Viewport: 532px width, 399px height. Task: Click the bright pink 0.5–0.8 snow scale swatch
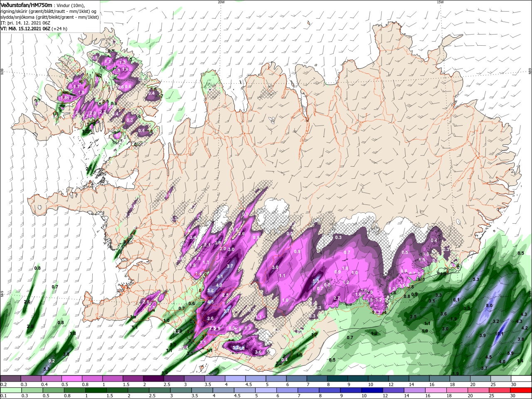click(72, 379)
